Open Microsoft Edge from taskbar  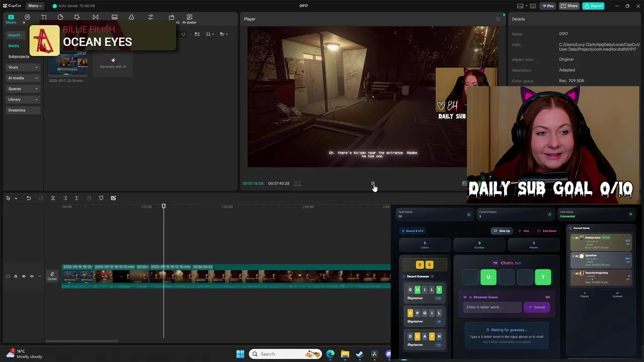[x=330, y=354]
